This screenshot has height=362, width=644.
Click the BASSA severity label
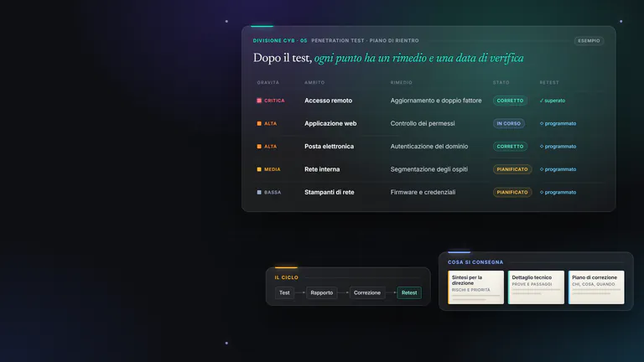[x=273, y=192]
